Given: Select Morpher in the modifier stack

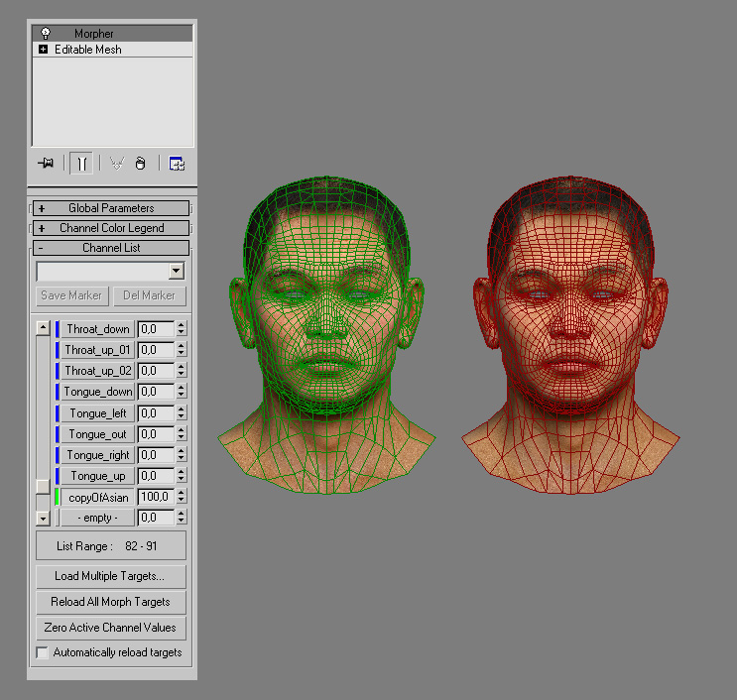Looking at the screenshot, I should [94, 34].
